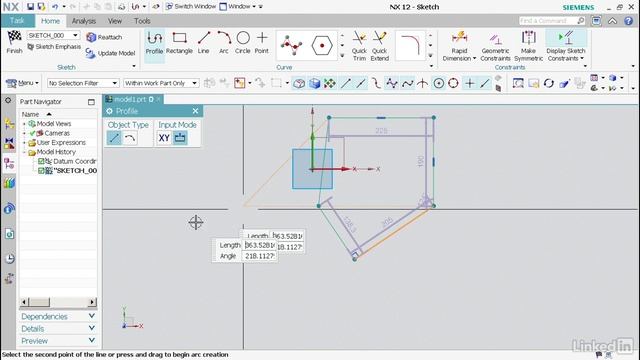Image resolution: width=640 pixels, height=360 pixels.
Task: Select the Circle tool
Action: click(243, 43)
